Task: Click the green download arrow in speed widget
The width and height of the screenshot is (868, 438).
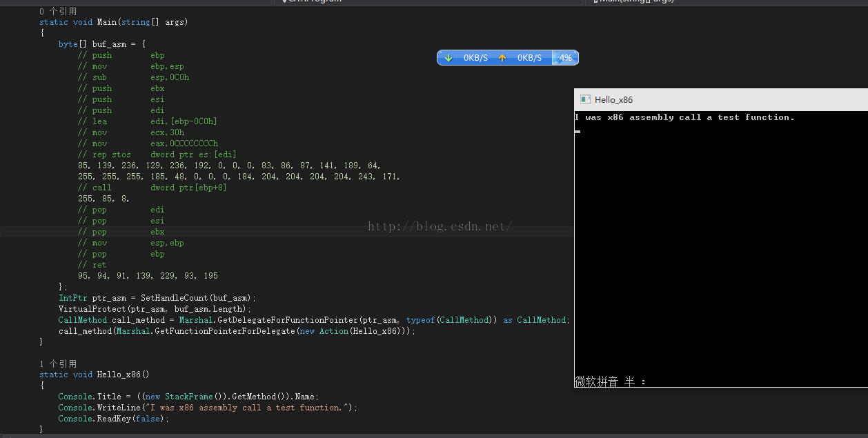Action: (448, 58)
